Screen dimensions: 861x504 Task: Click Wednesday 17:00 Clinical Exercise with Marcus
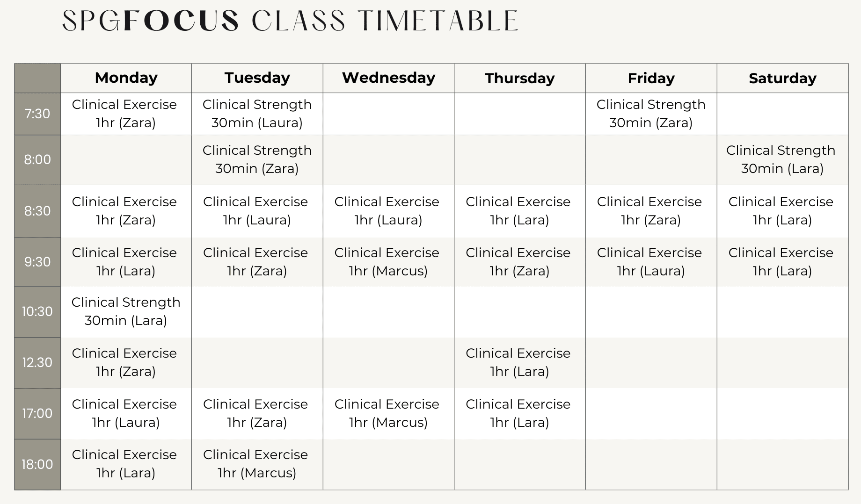point(387,413)
